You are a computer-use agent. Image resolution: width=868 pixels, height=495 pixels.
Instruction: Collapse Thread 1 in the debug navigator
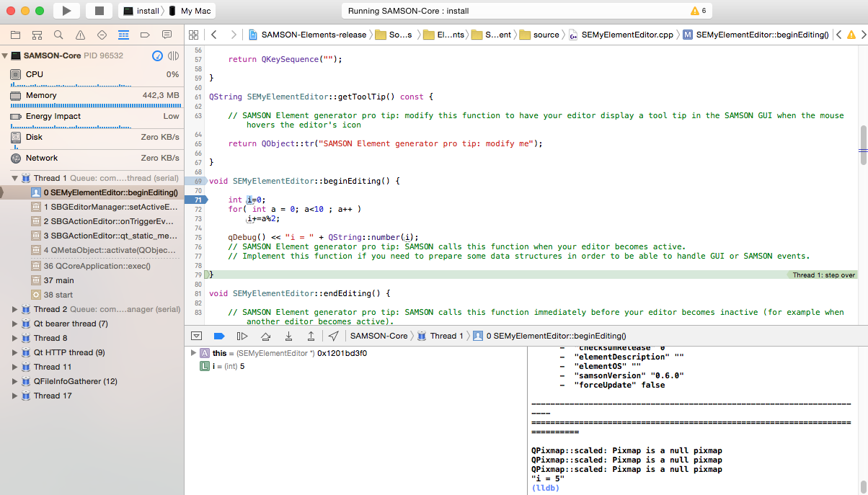(x=14, y=178)
